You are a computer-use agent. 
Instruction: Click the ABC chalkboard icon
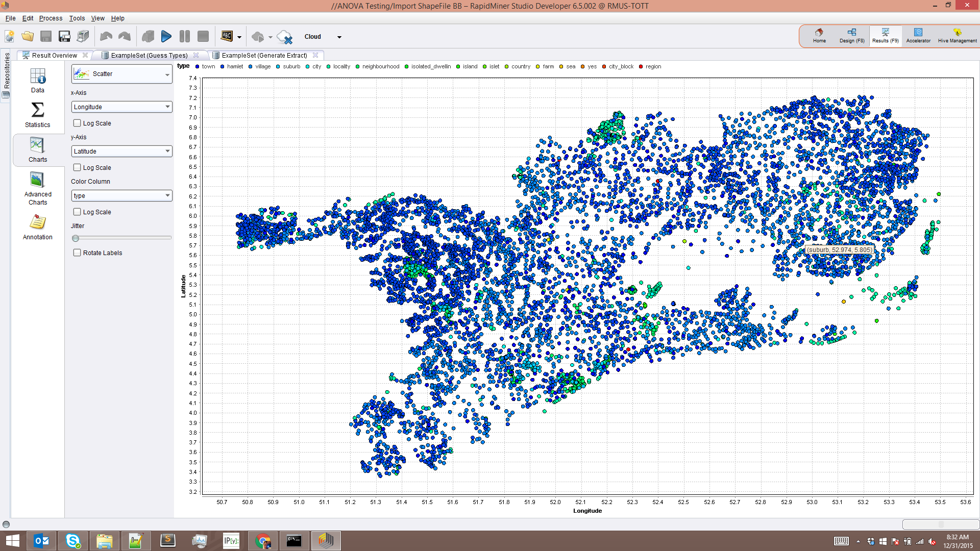[227, 36]
